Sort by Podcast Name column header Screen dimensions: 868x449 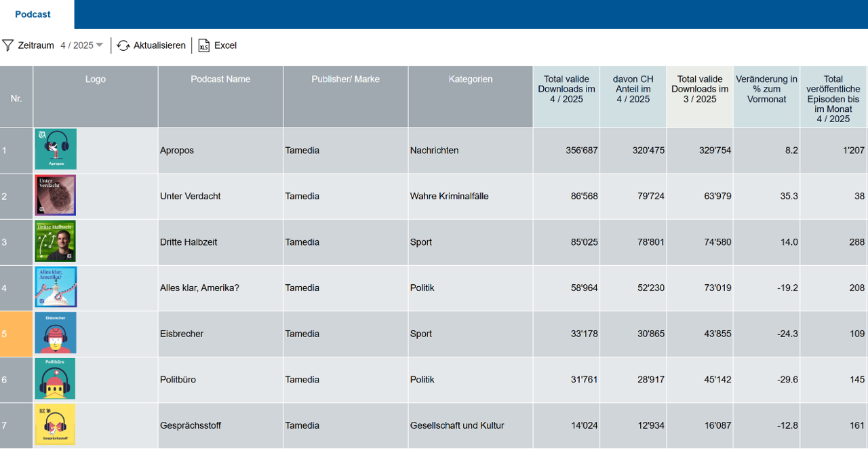click(220, 79)
